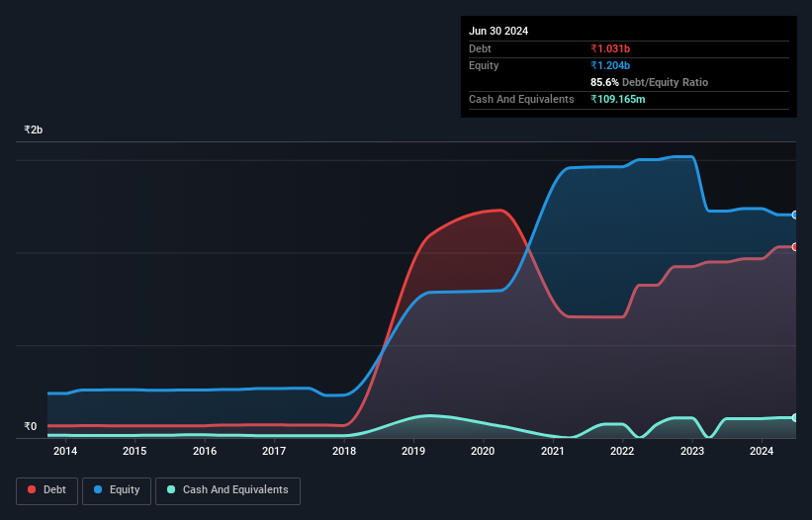Click the red Debt legend dot
812x520 pixels.
(x=32, y=489)
